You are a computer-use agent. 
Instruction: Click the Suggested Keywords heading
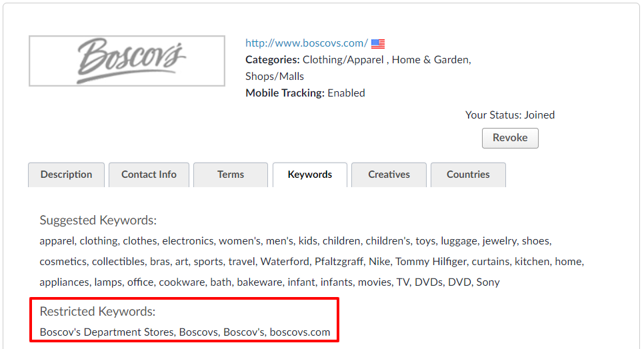(x=98, y=220)
